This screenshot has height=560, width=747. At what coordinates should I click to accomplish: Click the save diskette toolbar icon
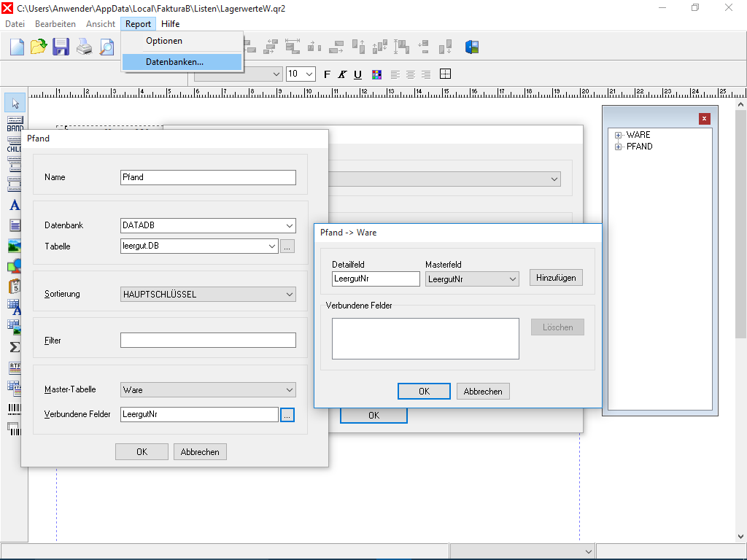[x=61, y=47]
